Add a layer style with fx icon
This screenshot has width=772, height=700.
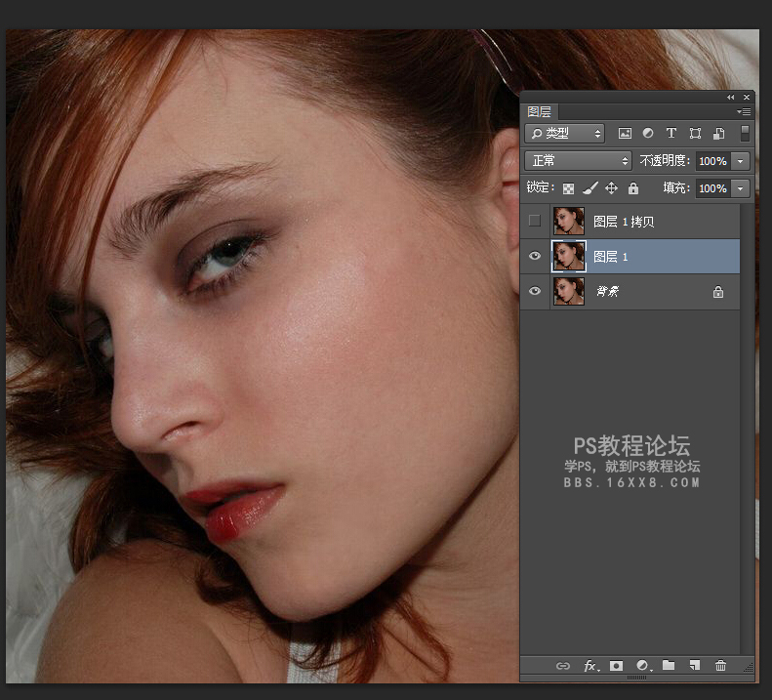(x=589, y=666)
